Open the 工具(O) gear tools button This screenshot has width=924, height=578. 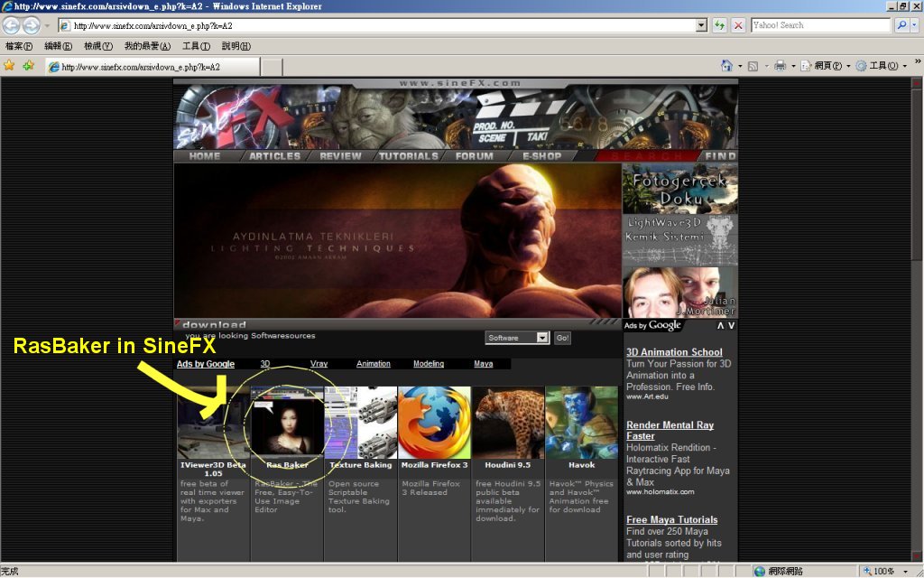tap(877, 65)
